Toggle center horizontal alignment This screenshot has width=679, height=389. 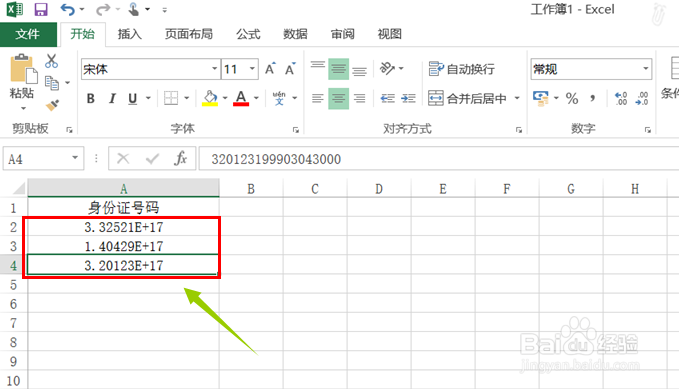[x=339, y=99]
